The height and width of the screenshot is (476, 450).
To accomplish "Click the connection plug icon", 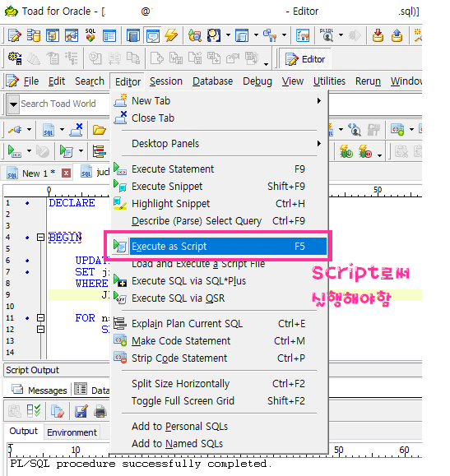I will [x=15, y=130].
